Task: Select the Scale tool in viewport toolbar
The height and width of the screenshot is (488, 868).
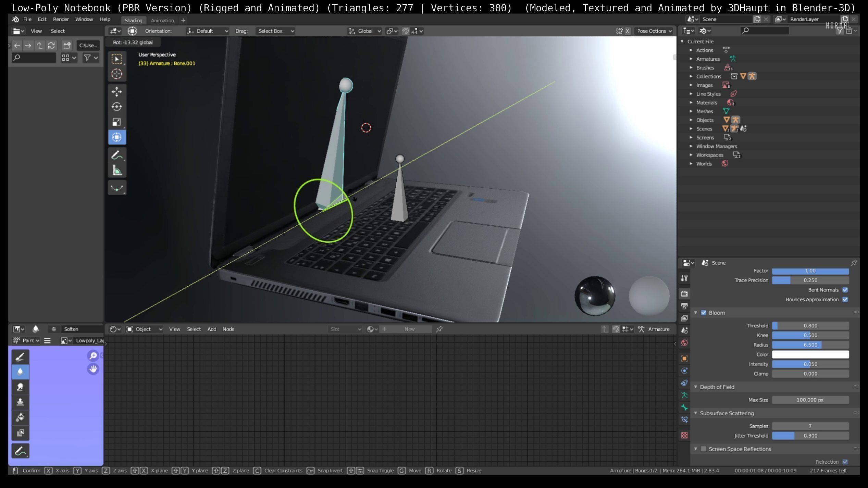Action: (117, 122)
